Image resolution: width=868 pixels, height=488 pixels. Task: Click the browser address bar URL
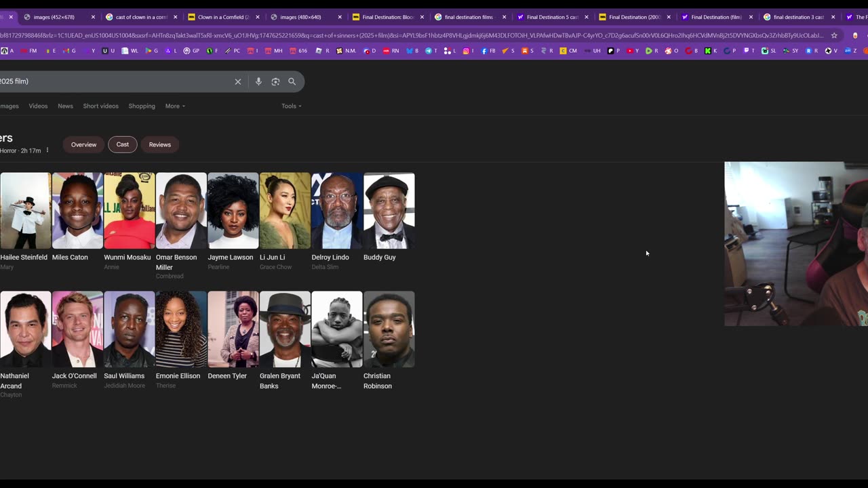[x=412, y=35]
